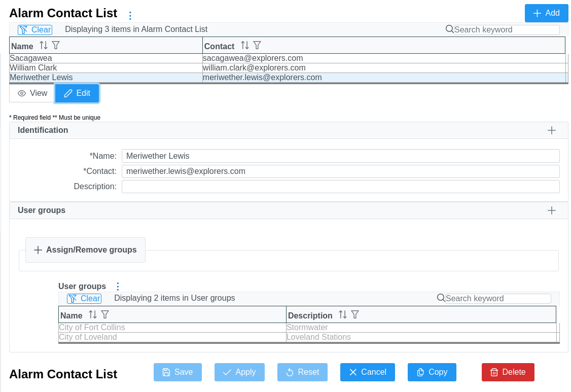Expand Assign/Remove groups panel

pyautogui.click(x=85, y=250)
